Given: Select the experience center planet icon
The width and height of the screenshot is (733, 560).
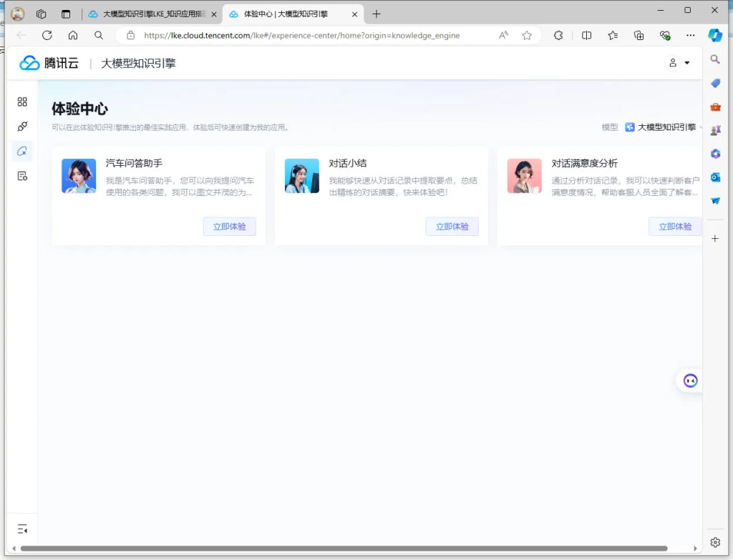Looking at the screenshot, I should click(22, 151).
